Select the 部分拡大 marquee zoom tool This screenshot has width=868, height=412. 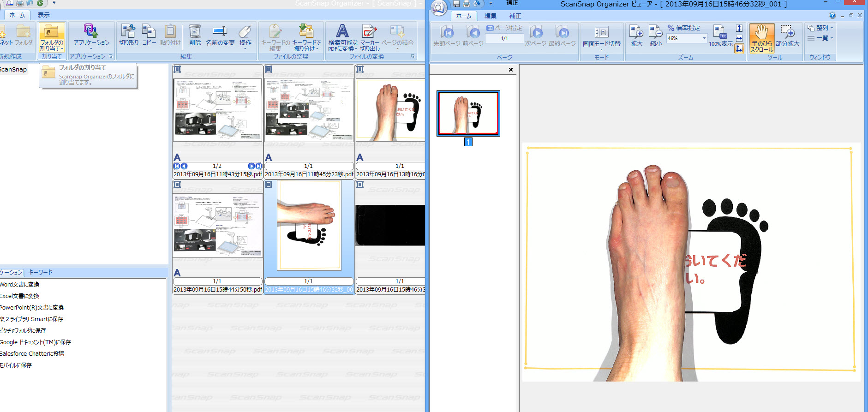(x=787, y=36)
